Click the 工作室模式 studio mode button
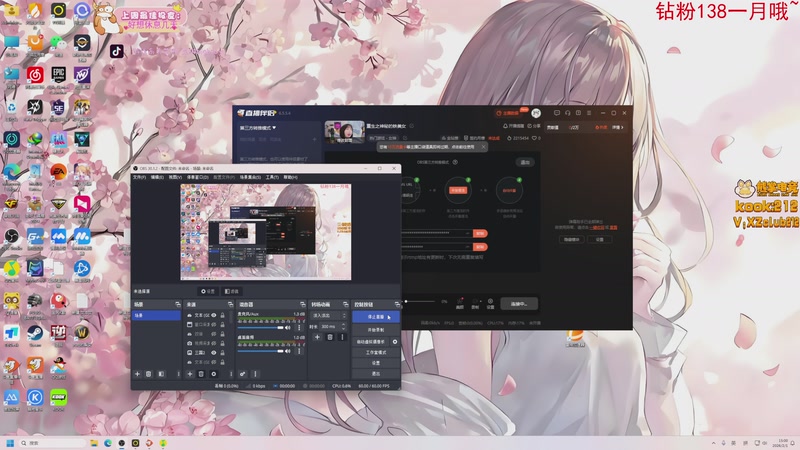Image resolution: width=800 pixels, height=450 pixels. click(x=376, y=353)
